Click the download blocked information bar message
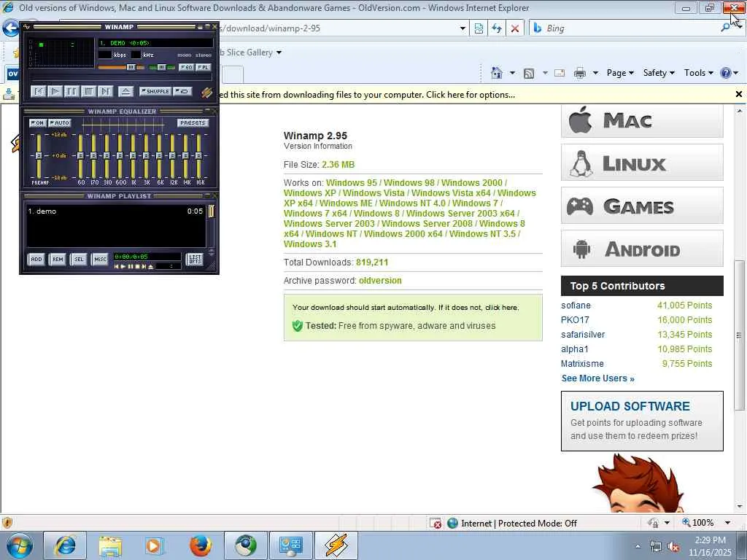This screenshot has height=560, width=747. (x=367, y=95)
